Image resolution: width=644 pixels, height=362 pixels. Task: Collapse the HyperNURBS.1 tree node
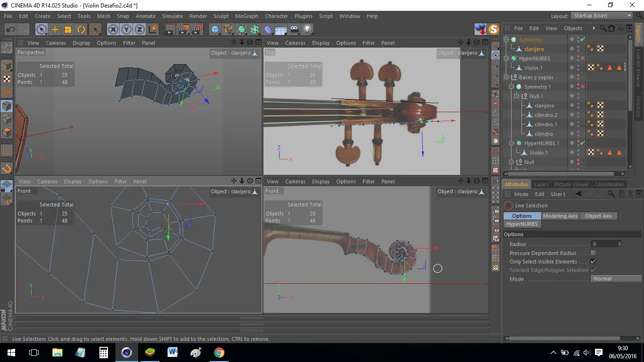coord(512,143)
